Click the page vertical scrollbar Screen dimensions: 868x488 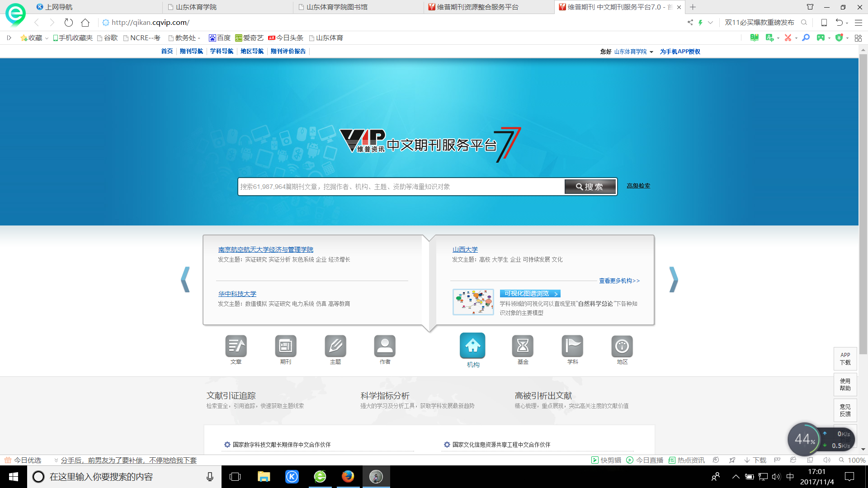pos(863,203)
